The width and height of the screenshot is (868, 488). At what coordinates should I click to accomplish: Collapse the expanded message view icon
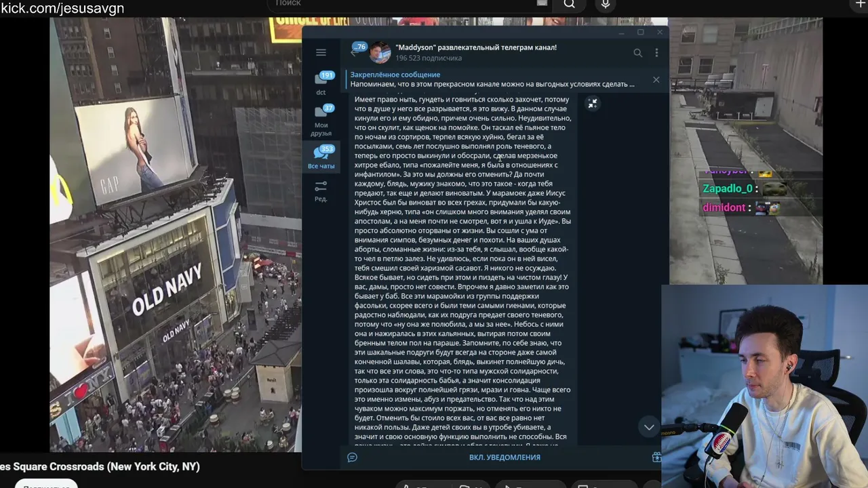pyautogui.click(x=592, y=103)
